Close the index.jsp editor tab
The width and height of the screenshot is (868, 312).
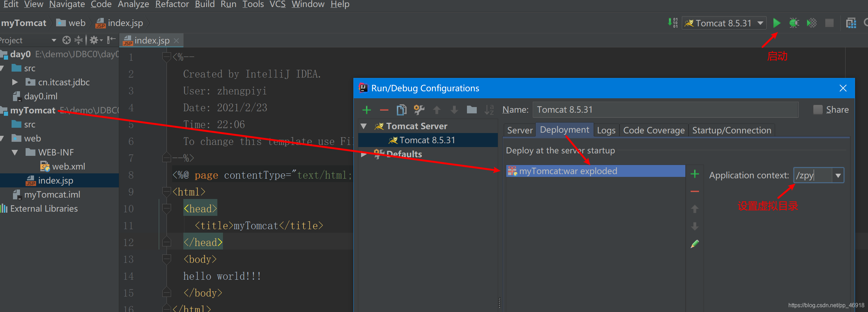176,41
